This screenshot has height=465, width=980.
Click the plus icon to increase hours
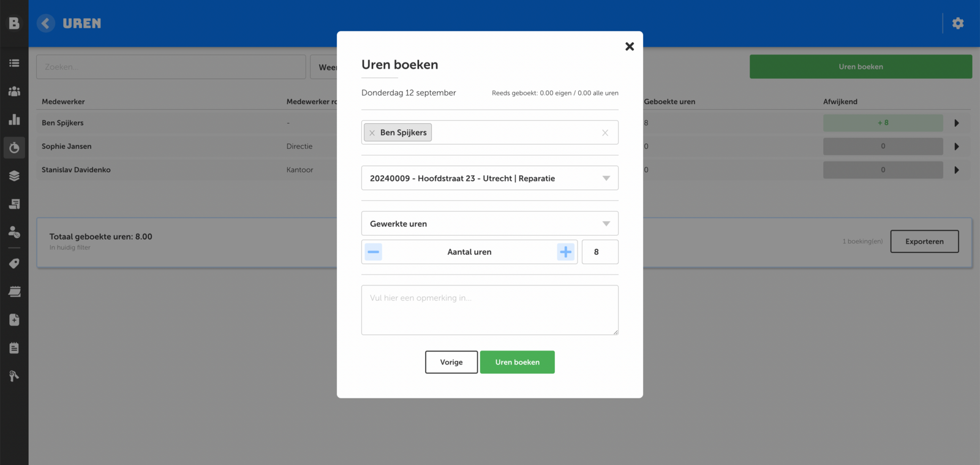[565, 252]
